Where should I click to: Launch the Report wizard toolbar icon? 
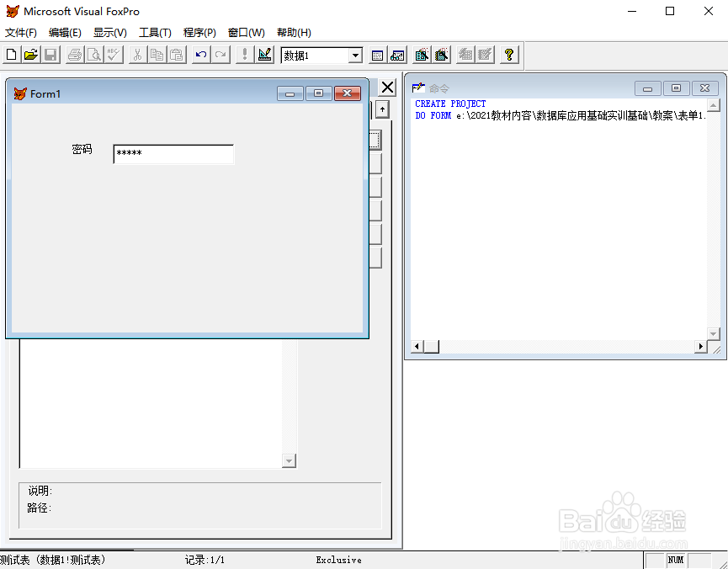click(x=441, y=55)
